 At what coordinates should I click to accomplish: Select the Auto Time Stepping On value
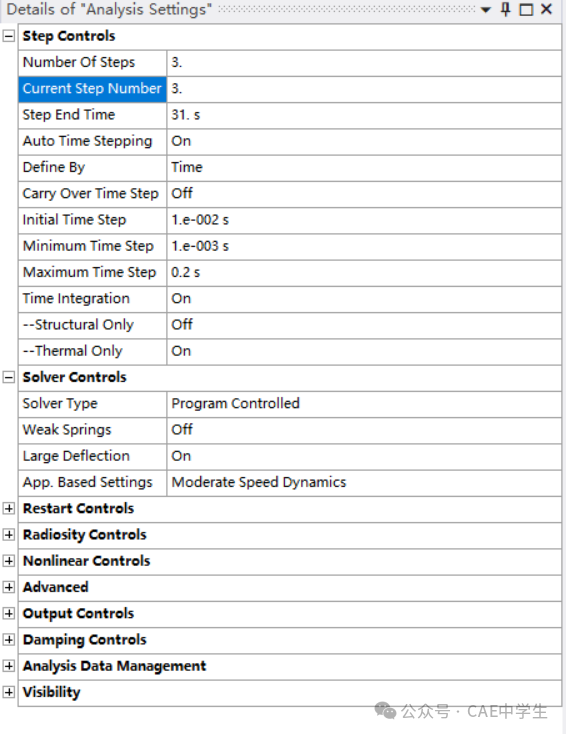(364, 141)
